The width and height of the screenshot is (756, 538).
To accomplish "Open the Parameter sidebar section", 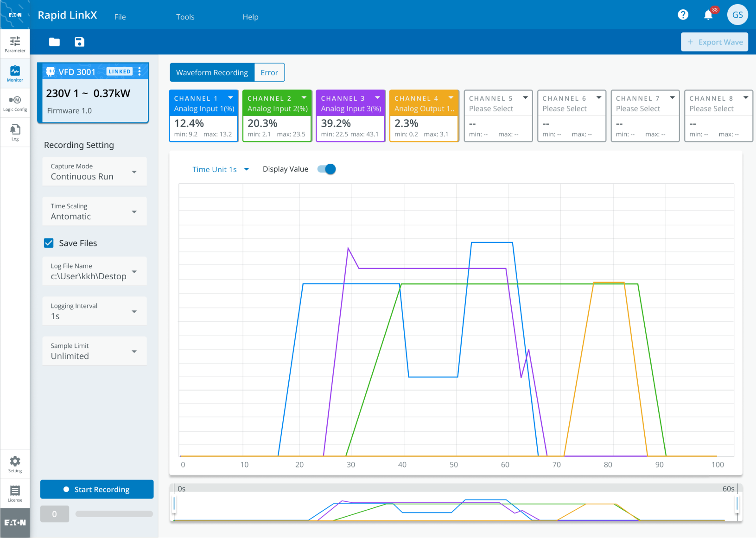I will pyautogui.click(x=15, y=44).
